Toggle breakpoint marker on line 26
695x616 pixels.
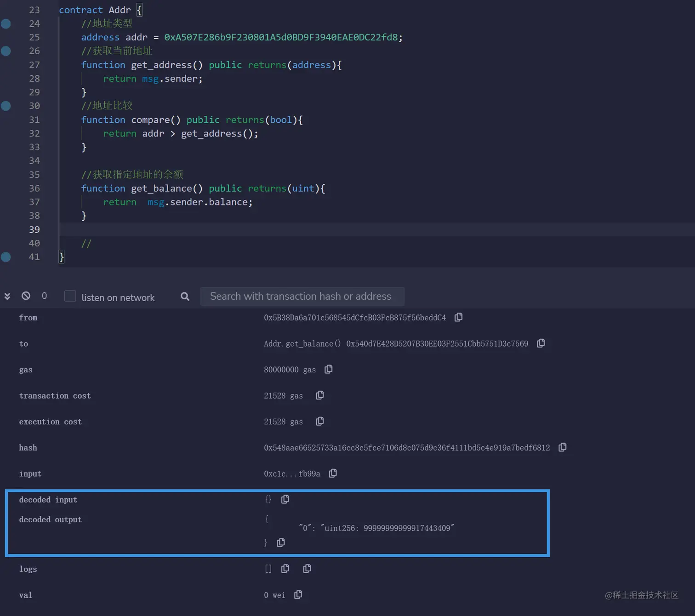[x=6, y=51]
